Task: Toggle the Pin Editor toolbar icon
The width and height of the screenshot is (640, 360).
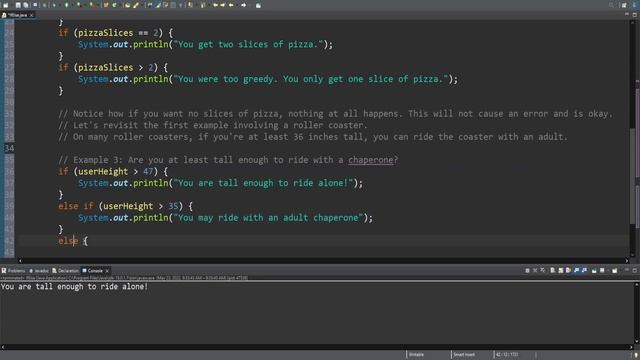Action: tap(258, 5)
